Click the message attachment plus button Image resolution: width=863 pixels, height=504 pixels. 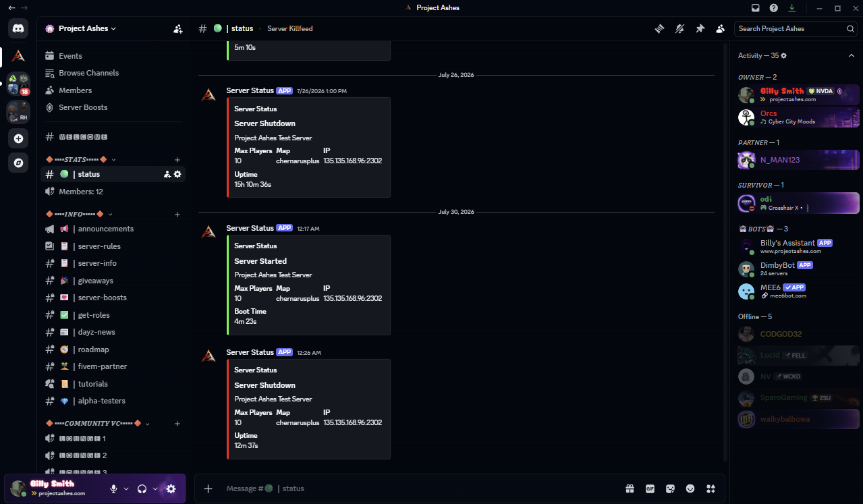point(208,488)
